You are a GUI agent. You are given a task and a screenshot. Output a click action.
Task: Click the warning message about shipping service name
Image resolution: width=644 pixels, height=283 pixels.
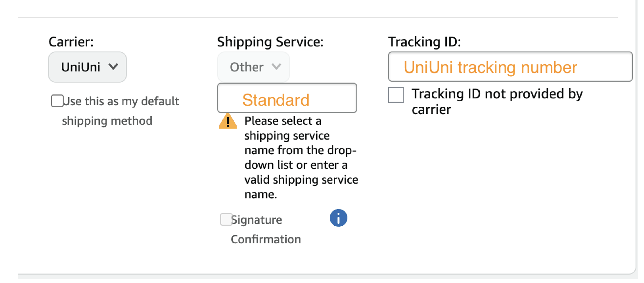300,157
